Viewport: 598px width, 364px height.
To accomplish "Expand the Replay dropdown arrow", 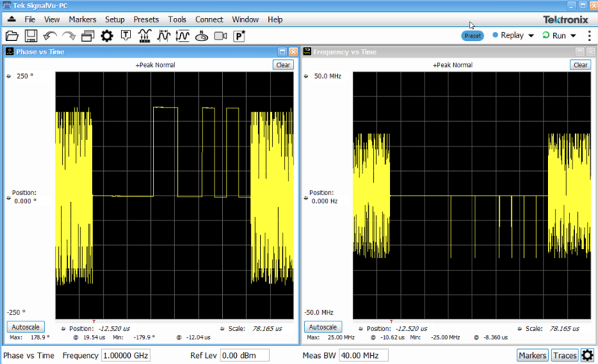I will point(531,35).
